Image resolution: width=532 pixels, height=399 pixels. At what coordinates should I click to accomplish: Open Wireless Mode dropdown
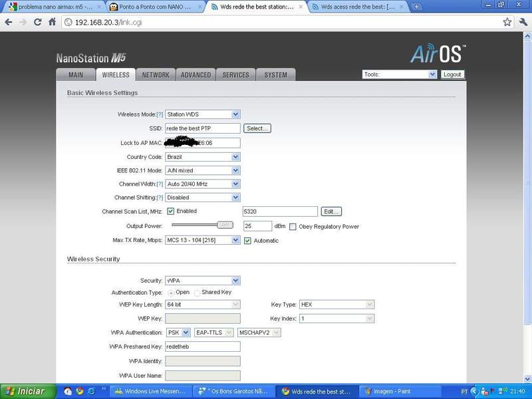(203, 114)
